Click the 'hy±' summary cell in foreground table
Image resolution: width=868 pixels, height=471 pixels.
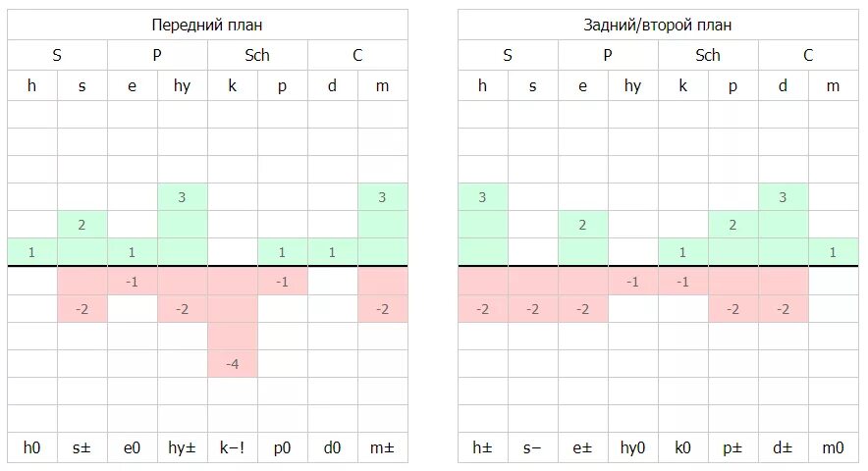coord(182,447)
